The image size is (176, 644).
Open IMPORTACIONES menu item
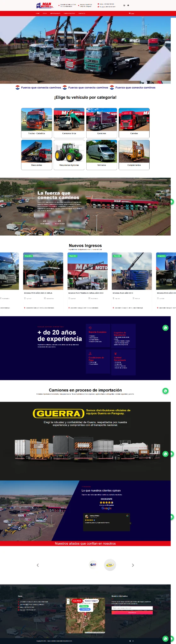tap(55, 14)
